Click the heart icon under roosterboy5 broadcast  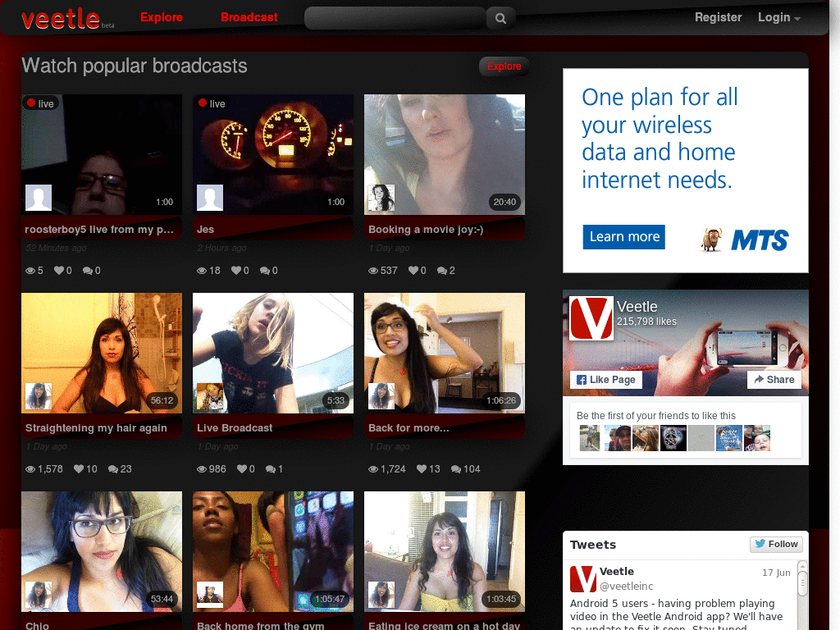pos(59,270)
